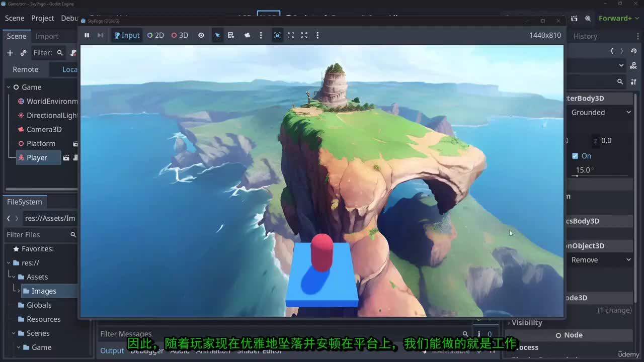The height and width of the screenshot is (362, 644).
Task: Add a new node with plus icon
Action: 10,53
